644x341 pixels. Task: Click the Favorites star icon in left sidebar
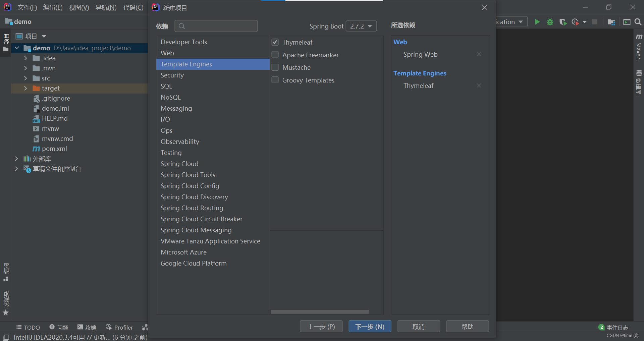pos(6,312)
